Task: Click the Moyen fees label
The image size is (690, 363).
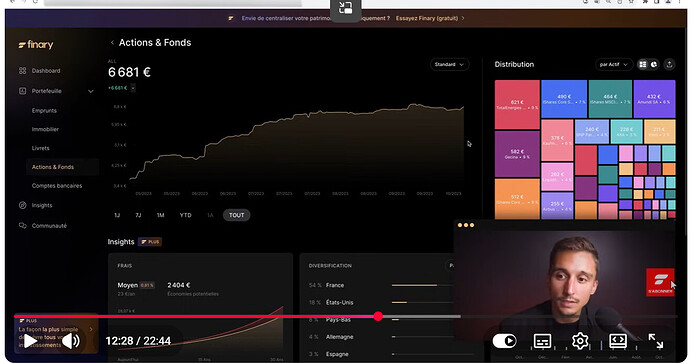Action: pyautogui.click(x=128, y=285)
